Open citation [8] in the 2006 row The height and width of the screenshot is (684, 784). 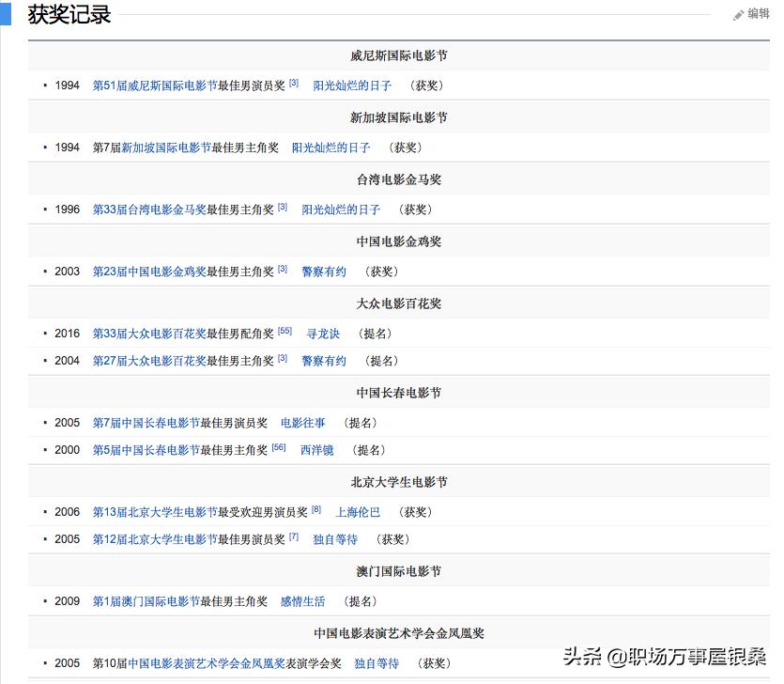tap(316, 509)
